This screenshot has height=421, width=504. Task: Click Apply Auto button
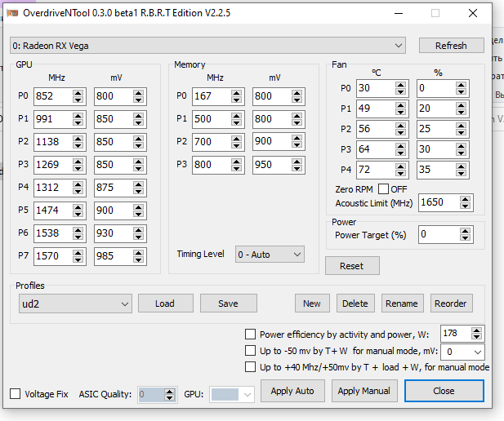(x=292, y=391)
